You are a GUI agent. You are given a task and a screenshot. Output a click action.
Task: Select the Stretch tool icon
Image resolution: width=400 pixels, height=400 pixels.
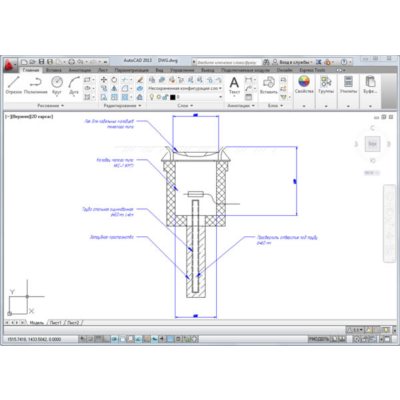[x=104, y=97]
